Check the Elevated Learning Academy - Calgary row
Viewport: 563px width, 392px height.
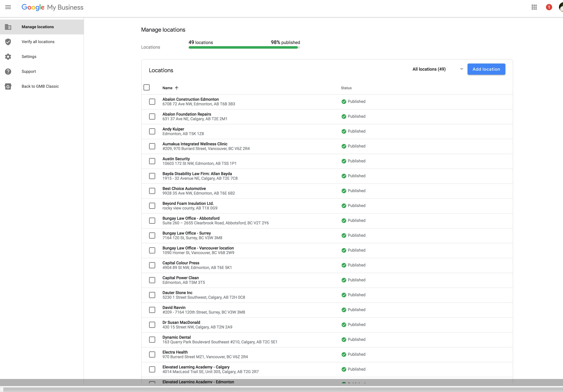point(152,369)
